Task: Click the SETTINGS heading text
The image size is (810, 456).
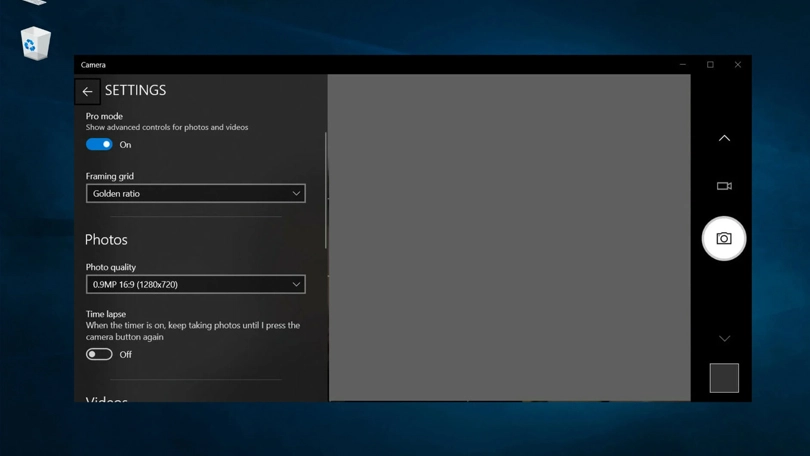Action: tap(135, 90)
